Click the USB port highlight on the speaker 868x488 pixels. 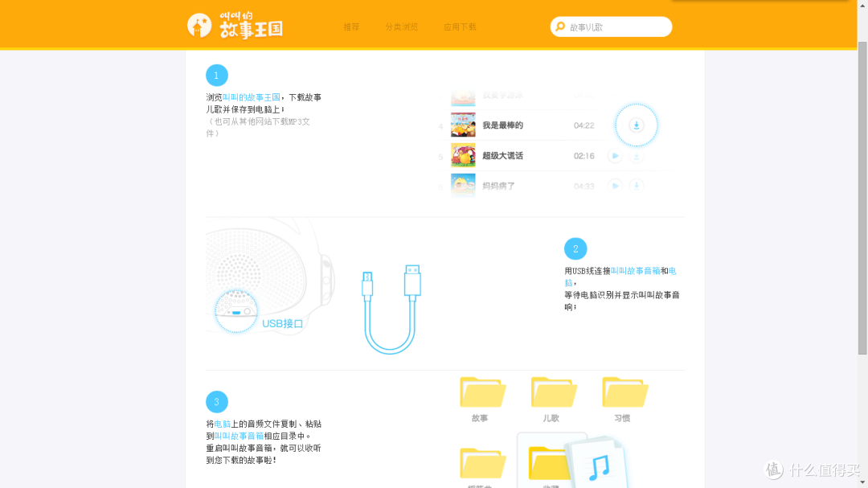click(236, 311)
